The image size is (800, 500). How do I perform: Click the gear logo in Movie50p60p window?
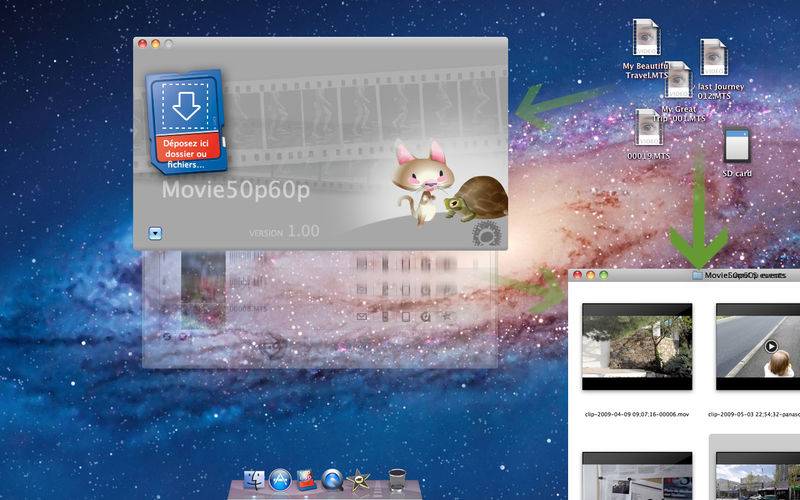pos(486,234)
